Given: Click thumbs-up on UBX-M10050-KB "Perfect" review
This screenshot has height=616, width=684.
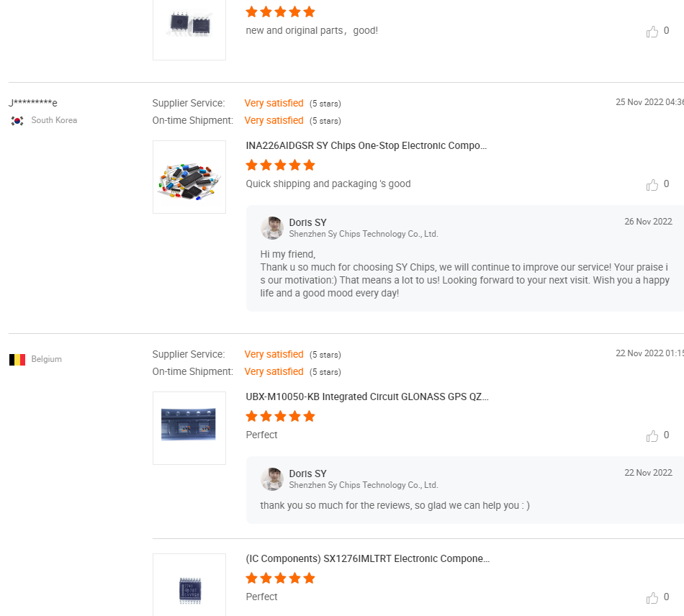Looking at the screenshot, I should (x=652, y=436).
